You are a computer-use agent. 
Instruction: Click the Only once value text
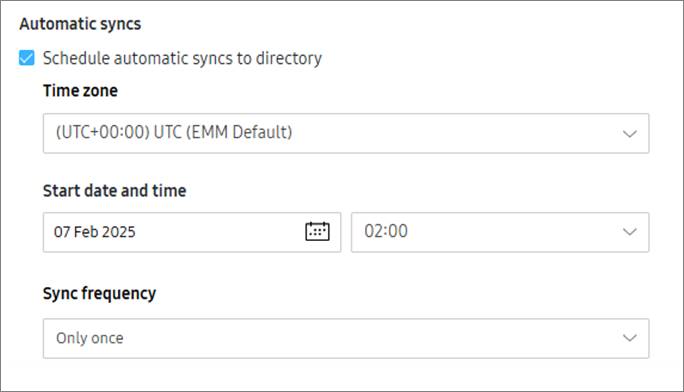pos(89,338)
